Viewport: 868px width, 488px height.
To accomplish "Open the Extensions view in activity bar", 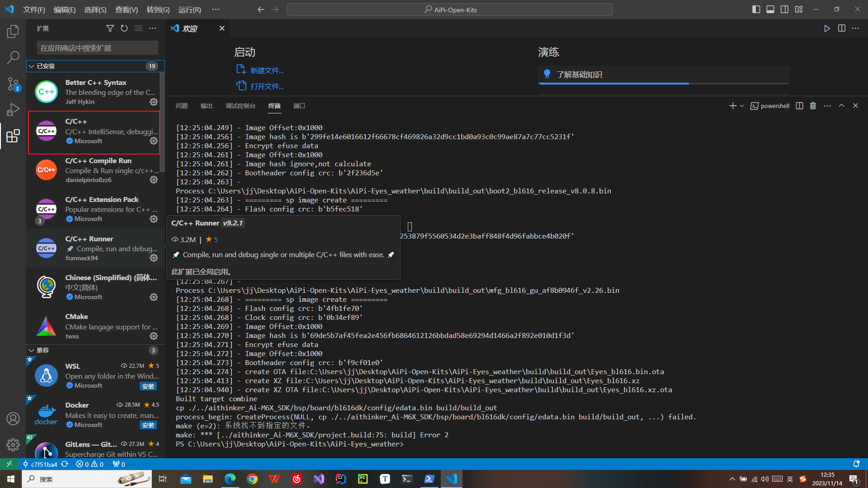I will click(13, 136).
